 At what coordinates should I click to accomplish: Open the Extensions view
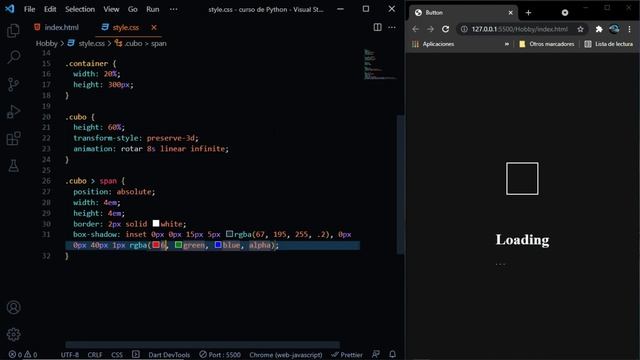[x=13, y=138]
